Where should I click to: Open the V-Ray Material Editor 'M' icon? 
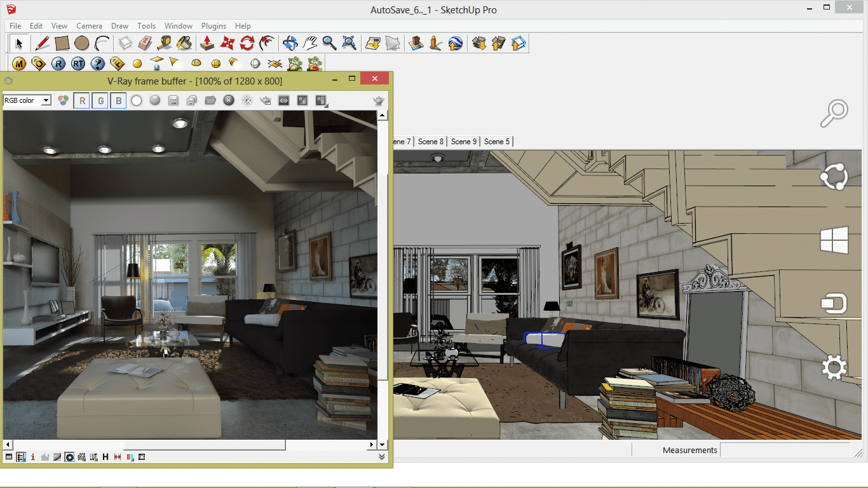[x=19, y=64]
